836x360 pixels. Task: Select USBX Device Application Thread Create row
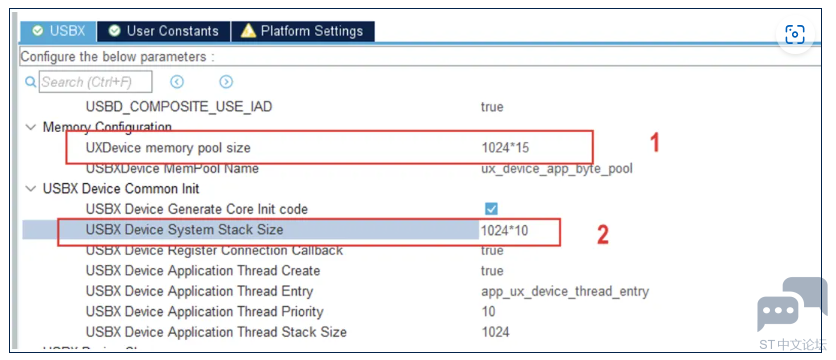click(203, 270)
